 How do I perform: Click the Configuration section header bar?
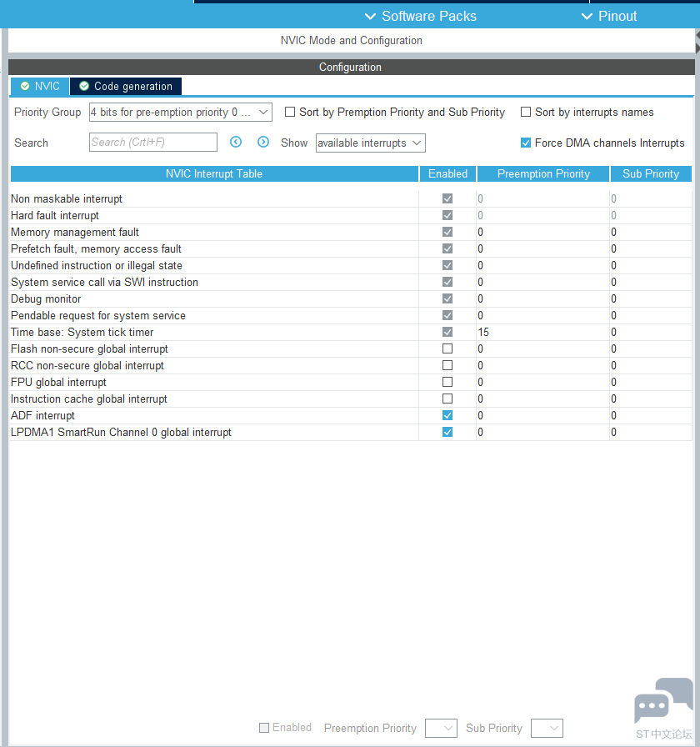click(x=352, y=68)
